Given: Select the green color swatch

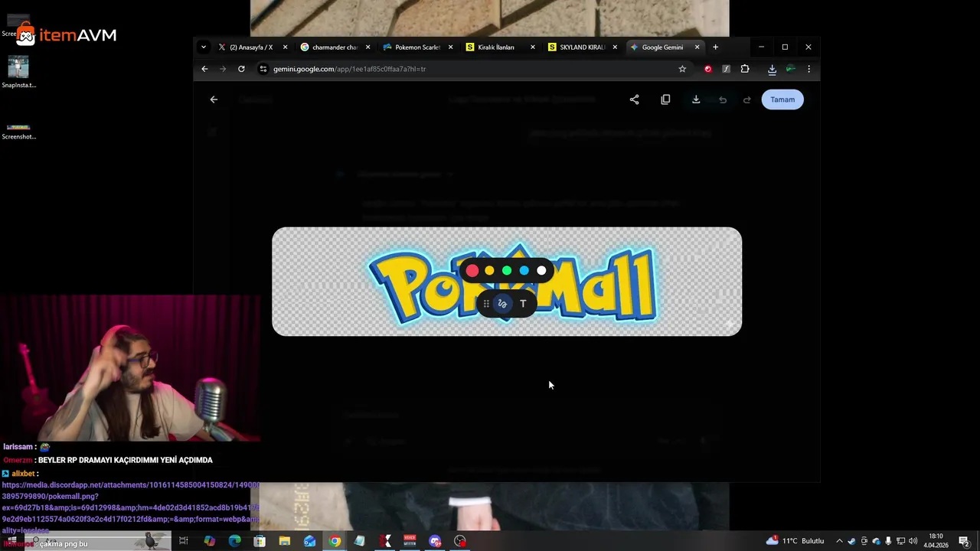Looking at the screenshot, I should tap(507, 270).
